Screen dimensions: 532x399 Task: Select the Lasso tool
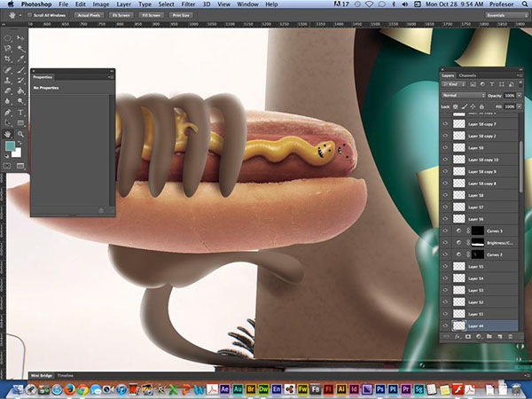[7, 49]
